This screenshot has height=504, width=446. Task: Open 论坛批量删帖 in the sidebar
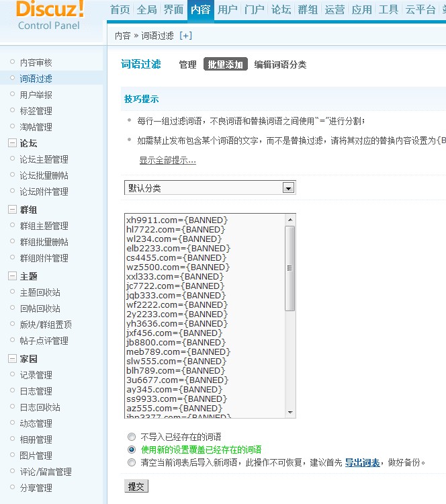44,175
